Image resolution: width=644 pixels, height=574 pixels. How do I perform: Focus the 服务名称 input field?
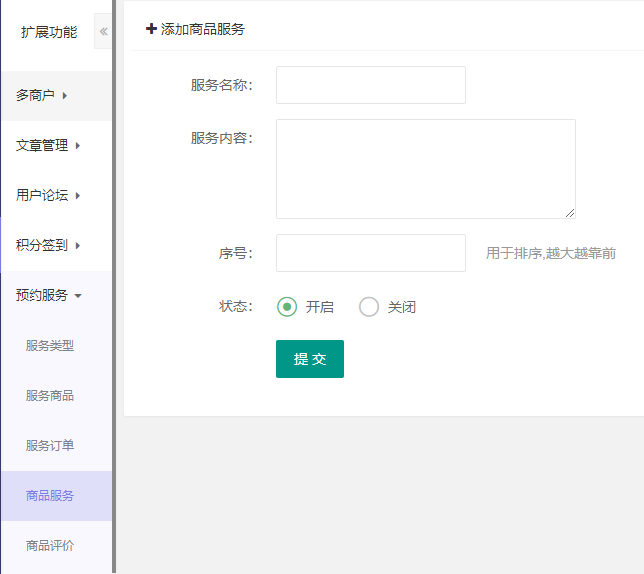370,85
